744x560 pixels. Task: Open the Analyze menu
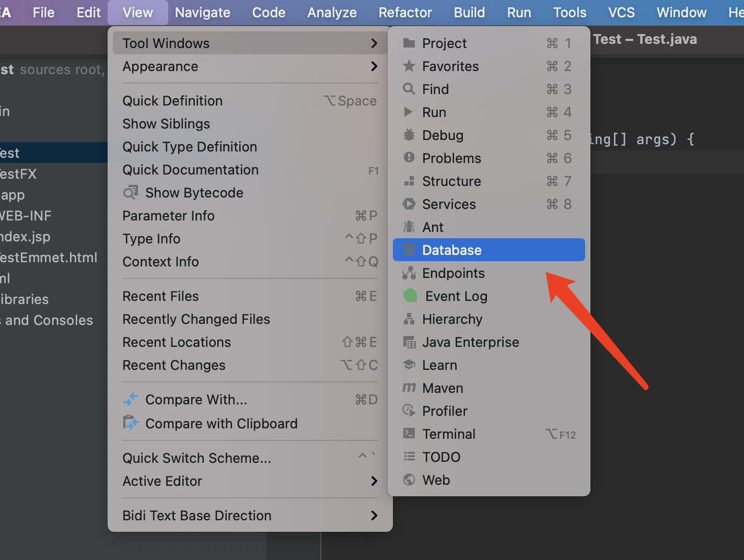[x=332, y=13]
